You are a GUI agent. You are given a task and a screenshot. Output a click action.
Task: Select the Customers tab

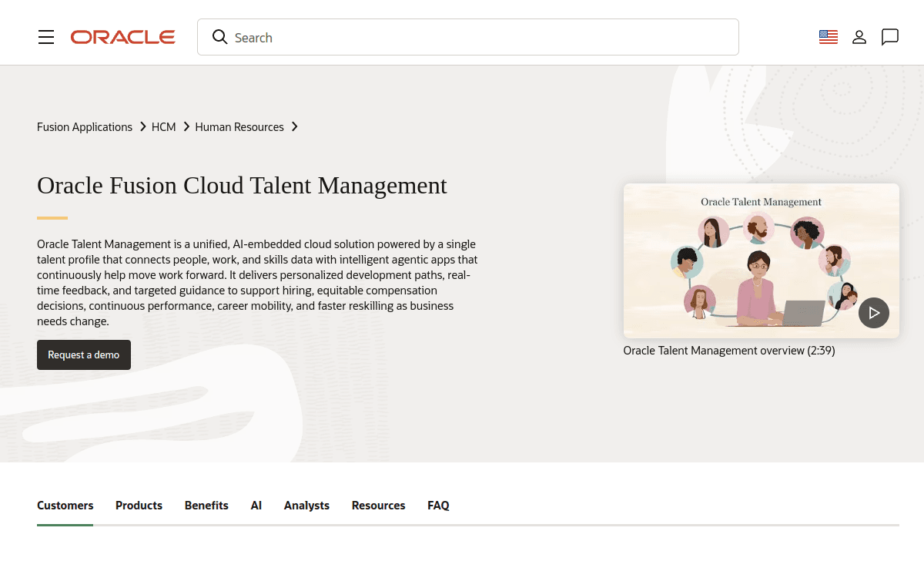click(65, 506)
